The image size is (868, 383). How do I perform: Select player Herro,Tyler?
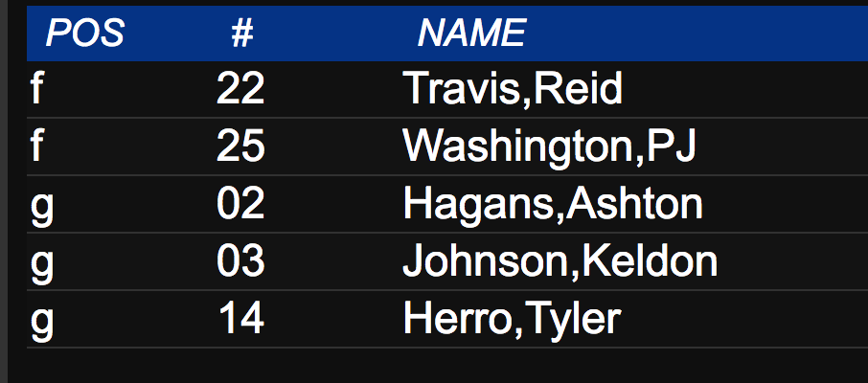[x=512, y=320]
